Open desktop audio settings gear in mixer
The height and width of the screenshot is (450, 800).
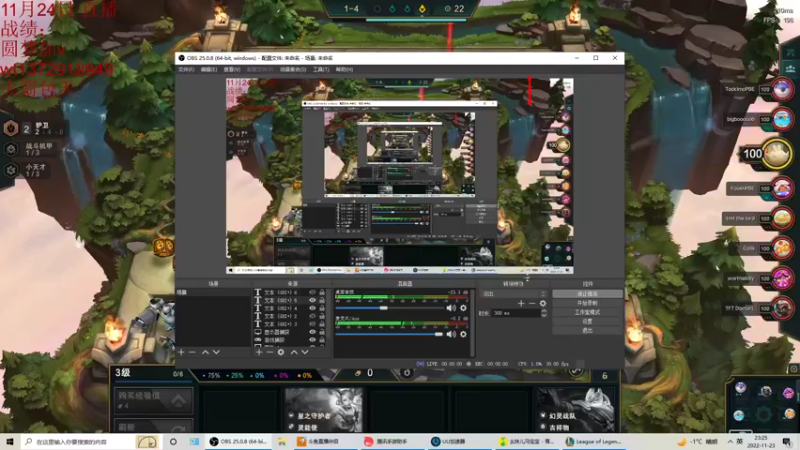463,308
